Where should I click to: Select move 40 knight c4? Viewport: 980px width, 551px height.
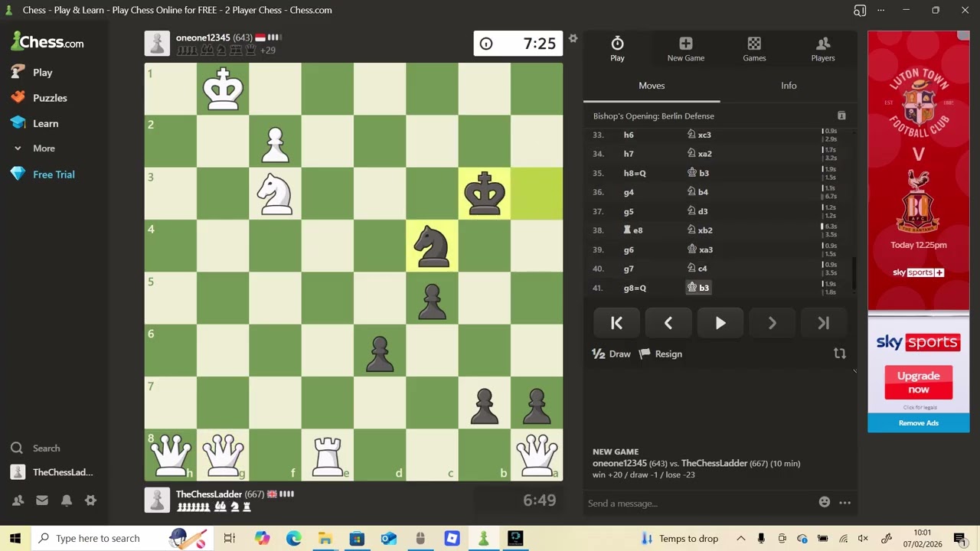[697, 269]
